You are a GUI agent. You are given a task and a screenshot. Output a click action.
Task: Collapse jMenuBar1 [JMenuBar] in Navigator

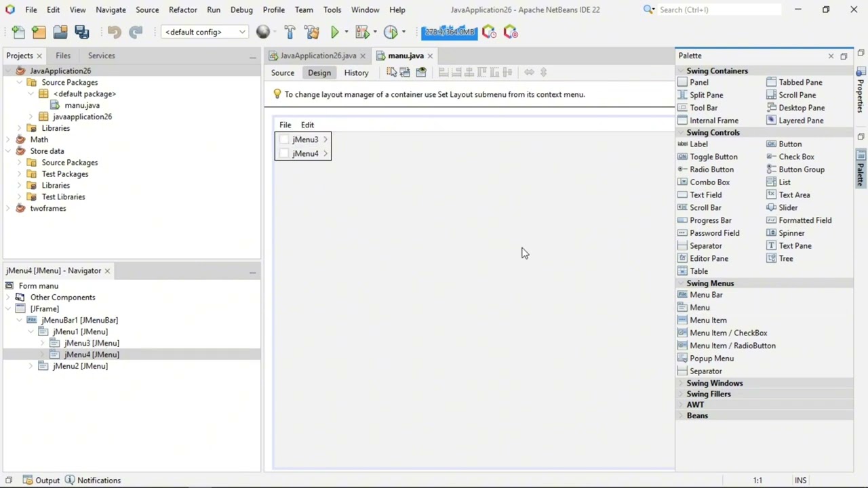19,320
